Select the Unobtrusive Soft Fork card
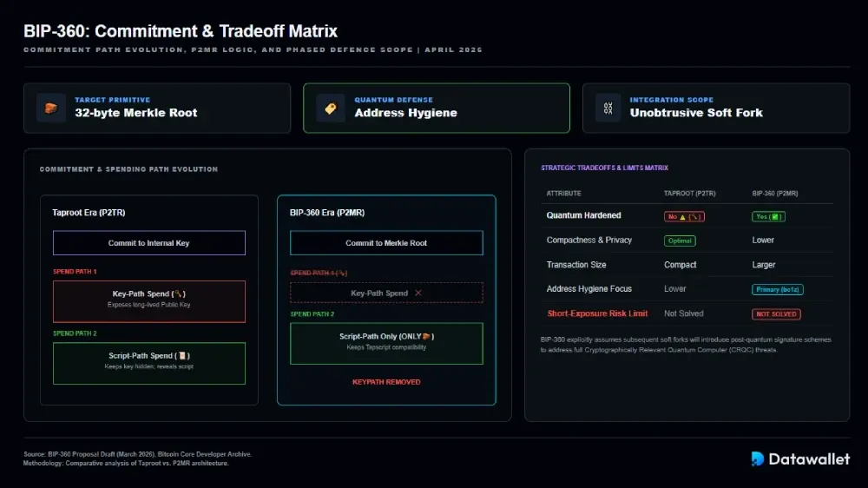The height and width of the screenshot is (488, 868). tap(716, 108)
